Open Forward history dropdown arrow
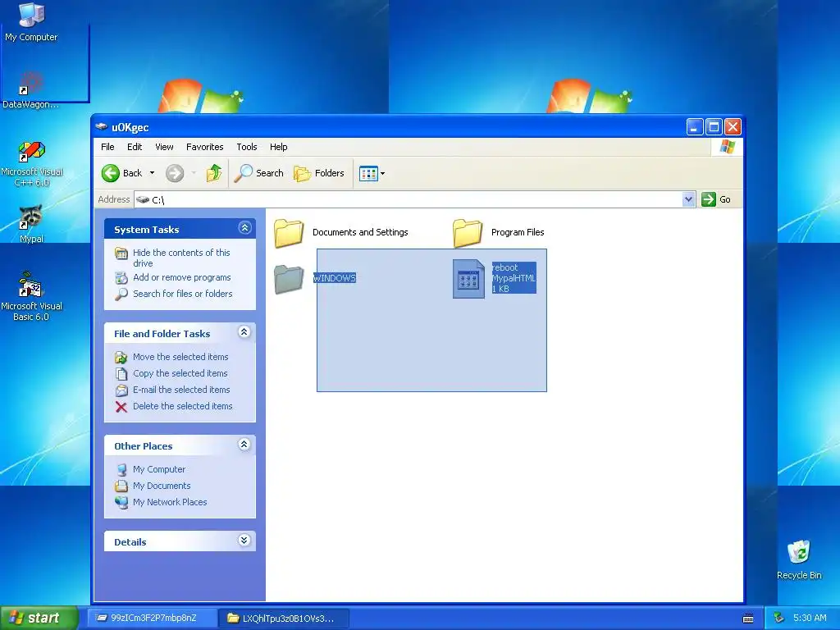 [194, 173]
